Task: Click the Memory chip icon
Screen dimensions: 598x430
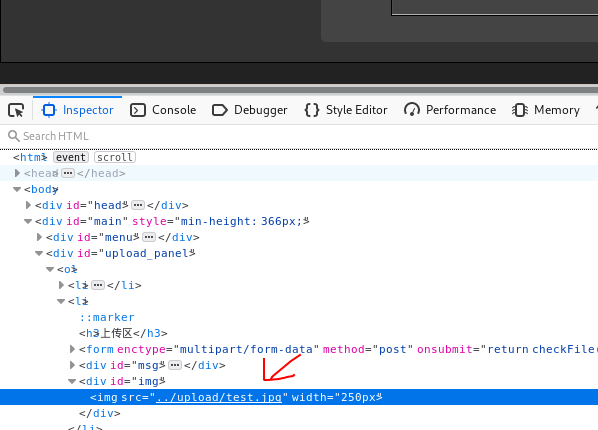Action: point(520,110)
